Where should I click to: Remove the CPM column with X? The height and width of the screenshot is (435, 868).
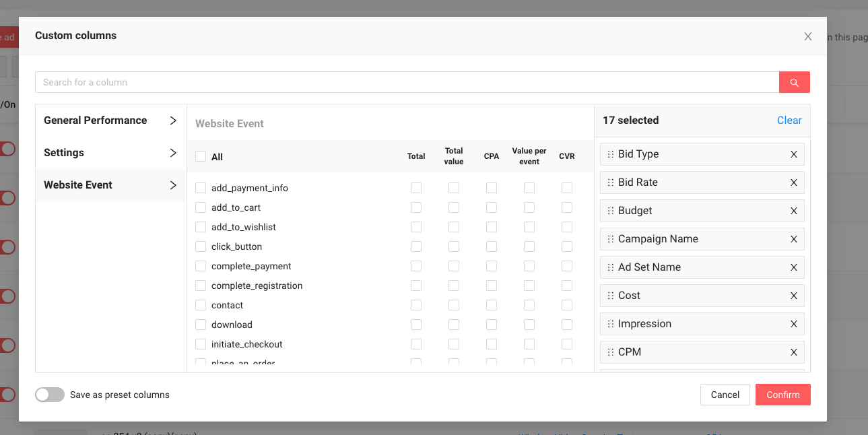[x=793, y=352]
